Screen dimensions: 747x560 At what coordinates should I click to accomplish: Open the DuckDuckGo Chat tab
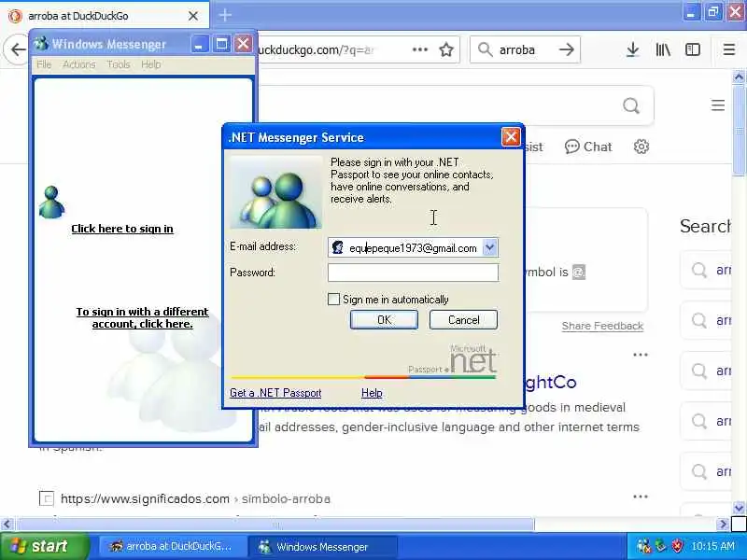(588, 147)
